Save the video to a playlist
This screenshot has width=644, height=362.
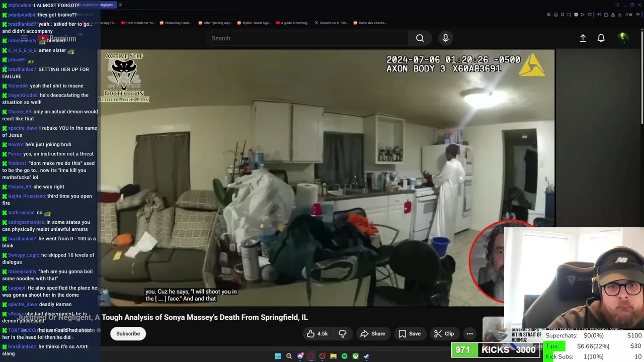[x=409, y=333]
